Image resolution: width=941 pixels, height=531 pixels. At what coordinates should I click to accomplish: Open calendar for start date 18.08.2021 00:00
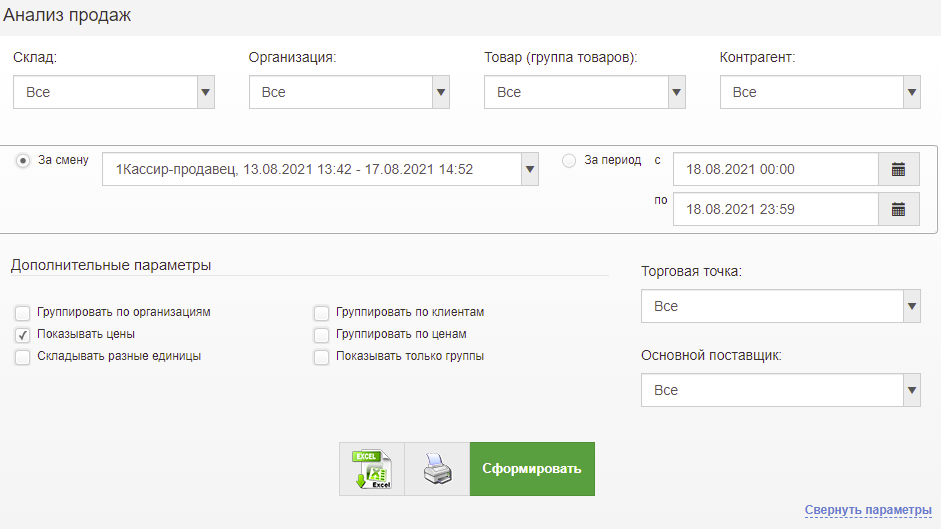click(898, 169)
